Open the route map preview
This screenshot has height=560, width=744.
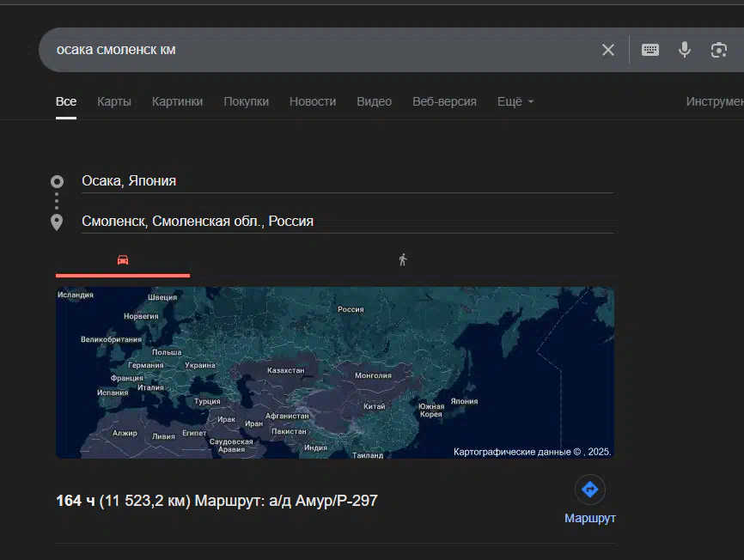click(335, 373)
